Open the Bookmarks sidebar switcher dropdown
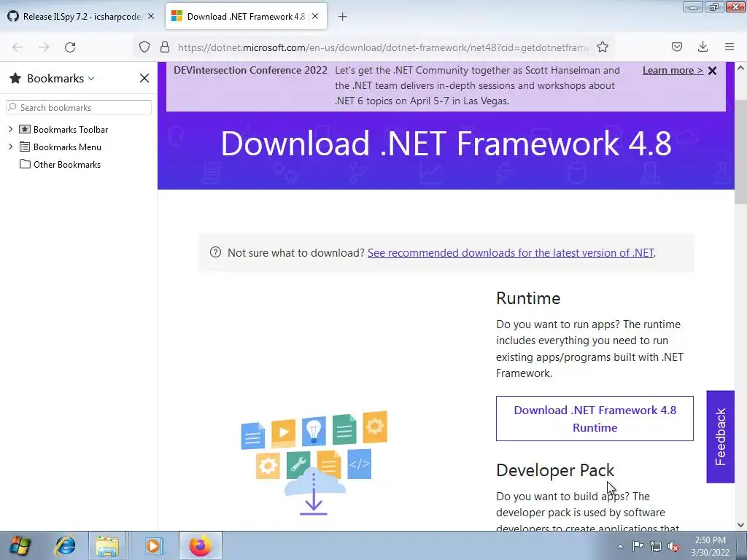Viewport: 747px width, 560px height. tap(91, 79)
